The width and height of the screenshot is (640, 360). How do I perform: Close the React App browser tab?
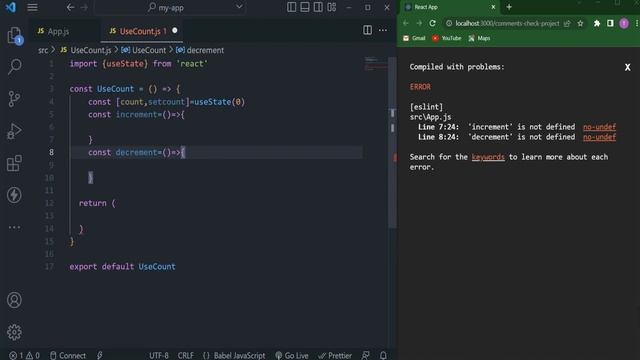[493, 7]
